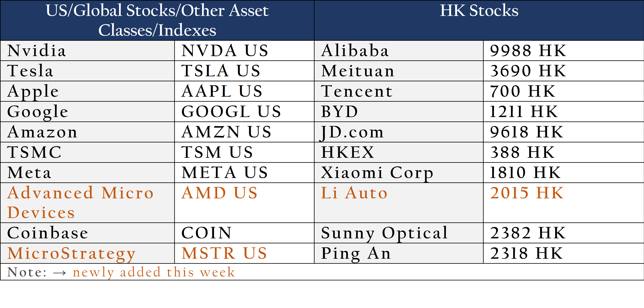Select the Apple company name cell
The image size is (644, 308).
(x=33, y=91)
